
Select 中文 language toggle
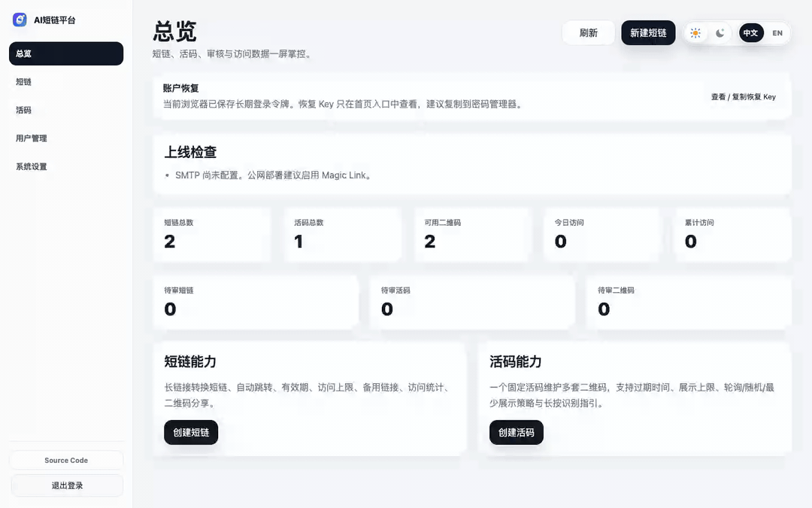(751, 33)
